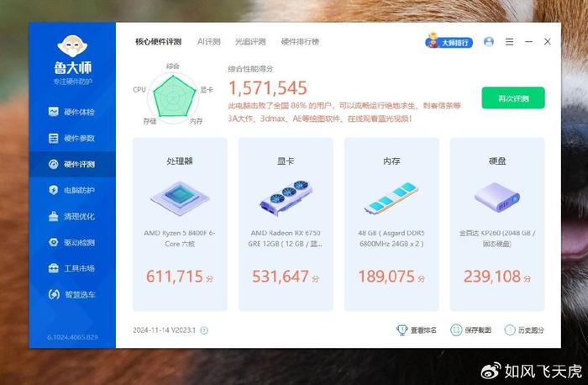Click the Lu Dashi mascot logo
This screenshot has height=385, width=588.
click(x=72, y=46)
